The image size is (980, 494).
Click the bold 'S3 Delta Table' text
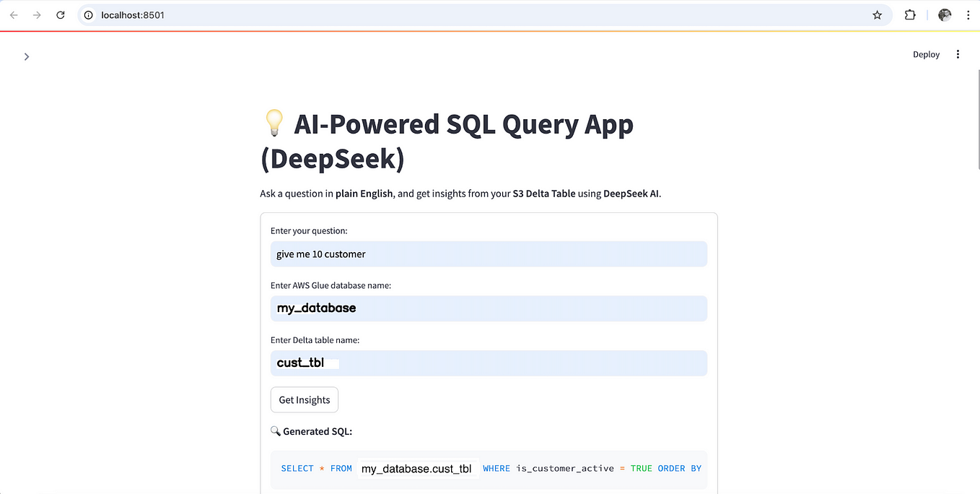(x=544, y=194)
